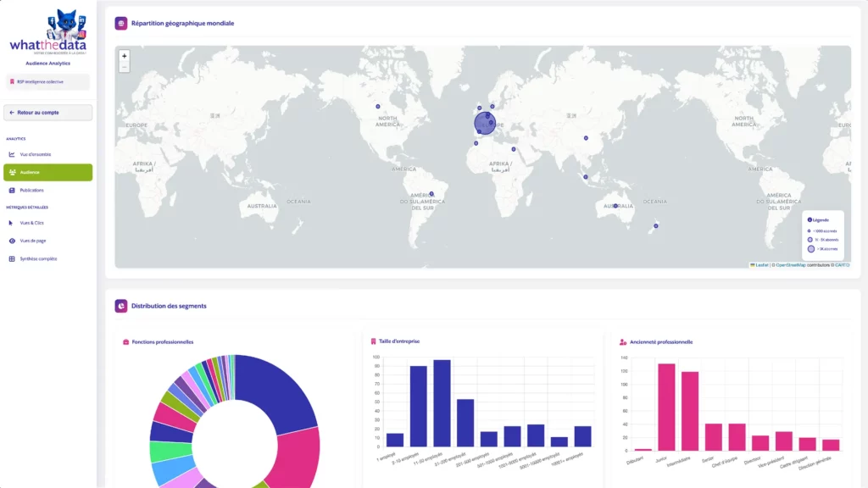
Task: Open Vue d'ensemble in sidebar
Action: click(x=35, y=154)
